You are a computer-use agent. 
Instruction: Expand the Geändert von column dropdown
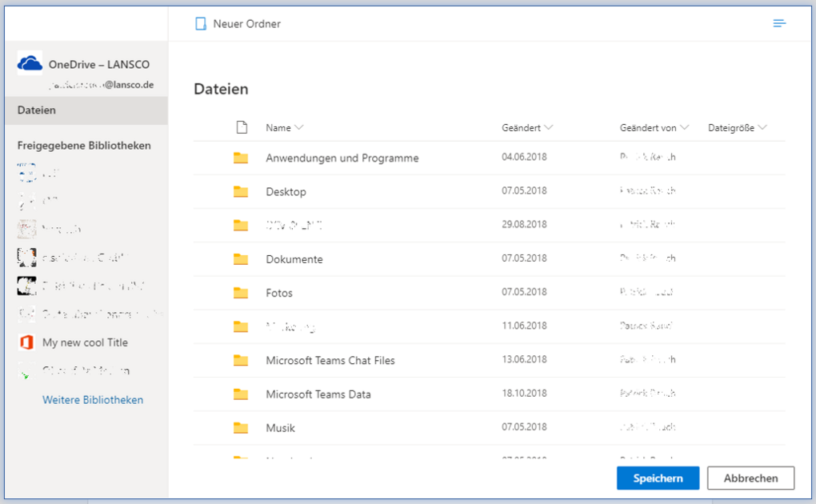click(x=684, y=127)
